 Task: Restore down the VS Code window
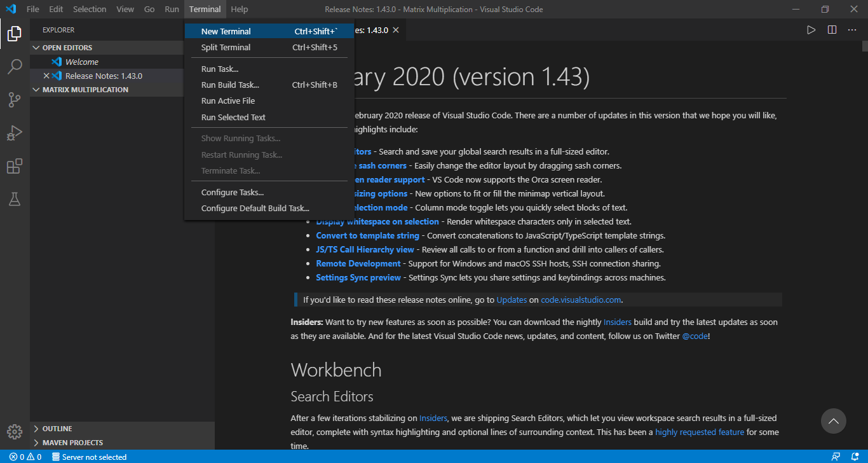point(825,9)
